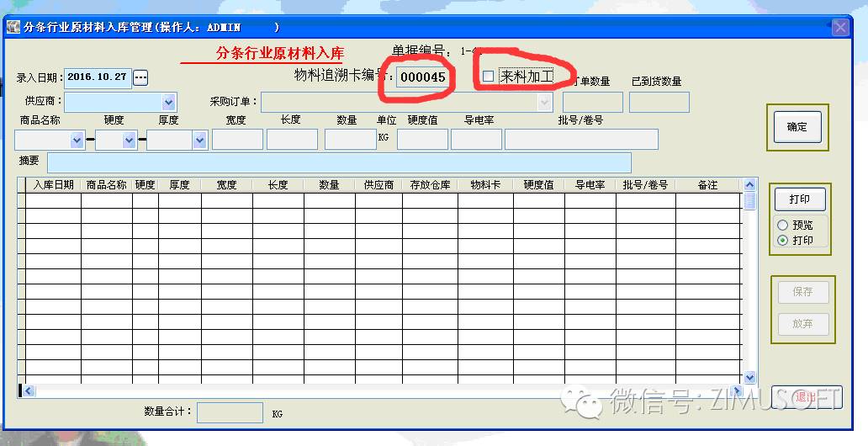The image size is (868, 446).
Task: Select the 预览 radio option
Action: click(x=783, y=226)
